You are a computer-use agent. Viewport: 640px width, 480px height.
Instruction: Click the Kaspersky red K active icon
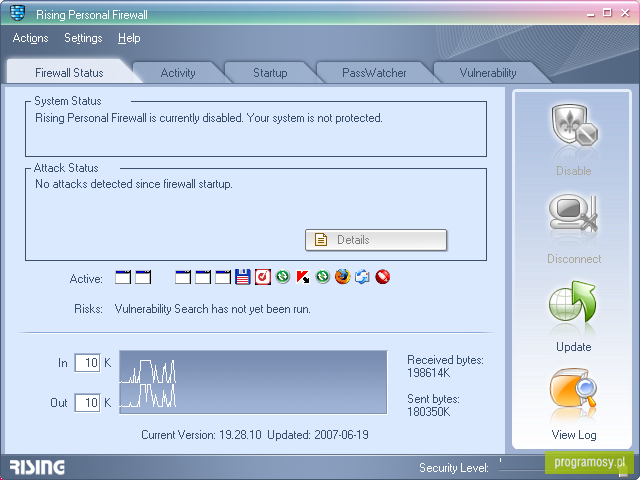[x=302, y=277]
